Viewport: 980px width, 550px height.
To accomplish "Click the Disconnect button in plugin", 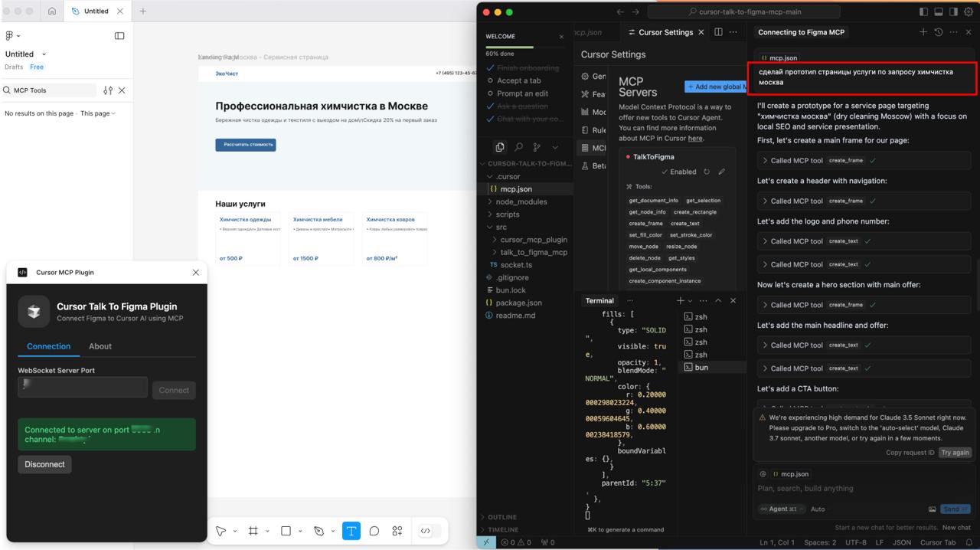I will pyautogui.click(x=44, y=464).
